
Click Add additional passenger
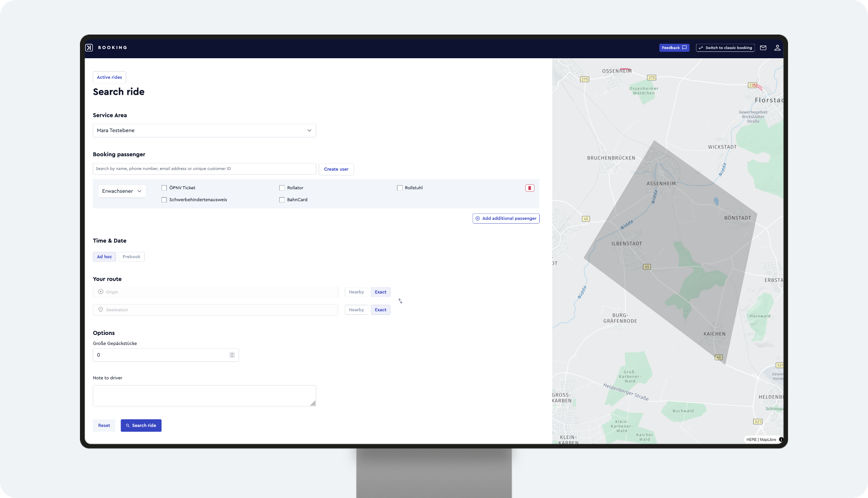506,218
